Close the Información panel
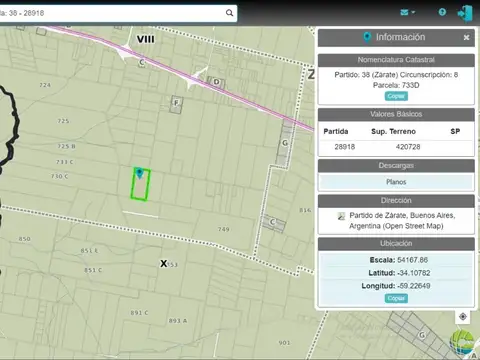The height and width of the screenshot is (360, 480). [466, 37]
